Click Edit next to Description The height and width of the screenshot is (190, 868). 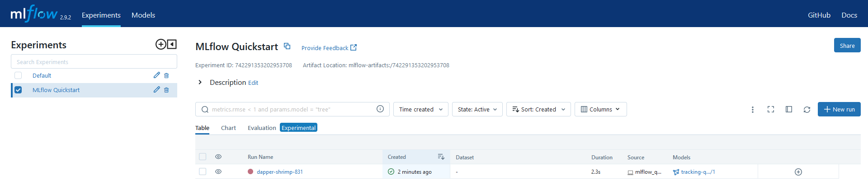tap(253, 83)
